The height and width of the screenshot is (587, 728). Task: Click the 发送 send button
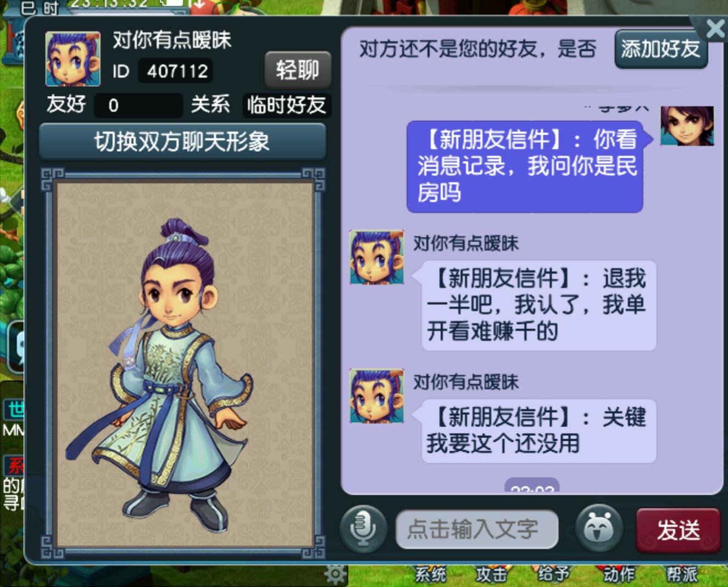coord(678,530)
